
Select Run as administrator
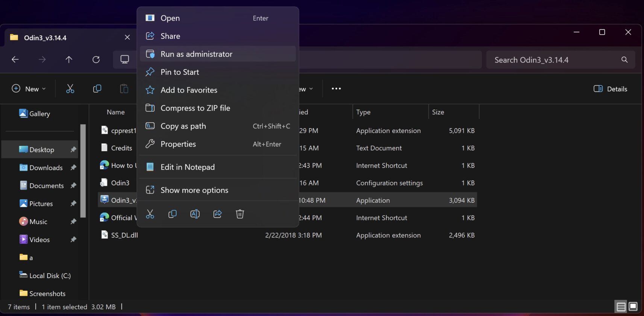tap(196, 54)
